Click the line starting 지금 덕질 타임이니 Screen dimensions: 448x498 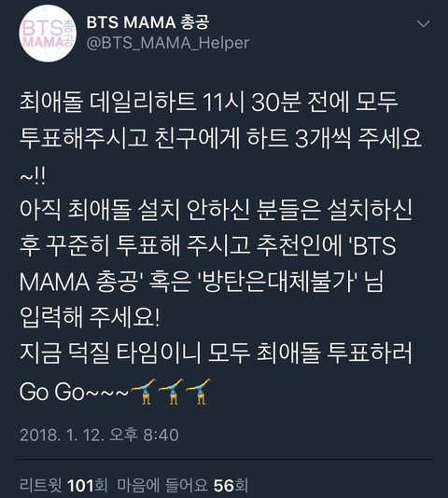(216, 353)
